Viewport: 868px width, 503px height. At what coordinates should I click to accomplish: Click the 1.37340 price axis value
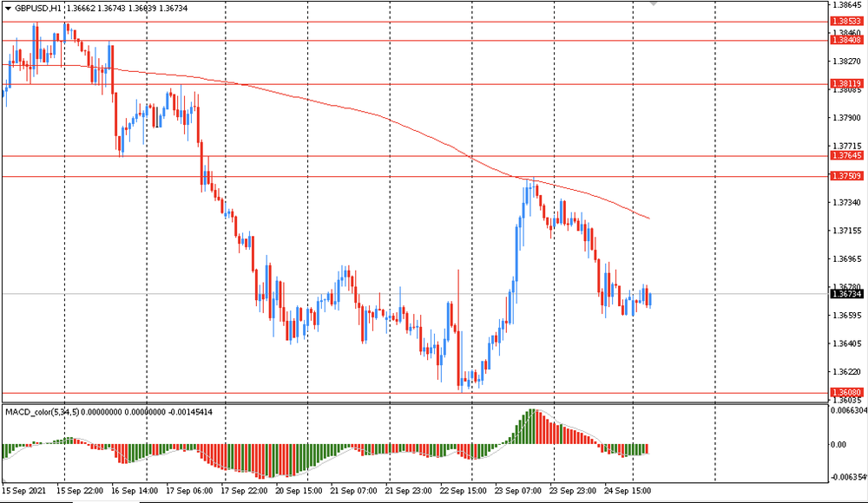pos(847,203)
